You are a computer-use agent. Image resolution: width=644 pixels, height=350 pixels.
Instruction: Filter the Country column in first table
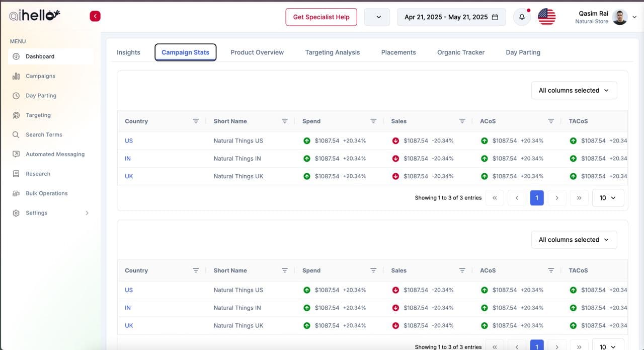click(196, 121)
